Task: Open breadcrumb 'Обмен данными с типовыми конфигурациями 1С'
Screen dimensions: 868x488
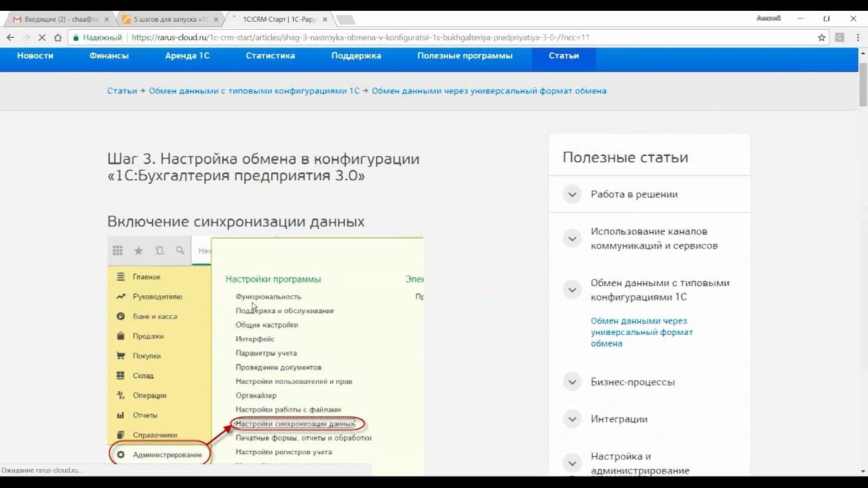Action: pos(254,91)
